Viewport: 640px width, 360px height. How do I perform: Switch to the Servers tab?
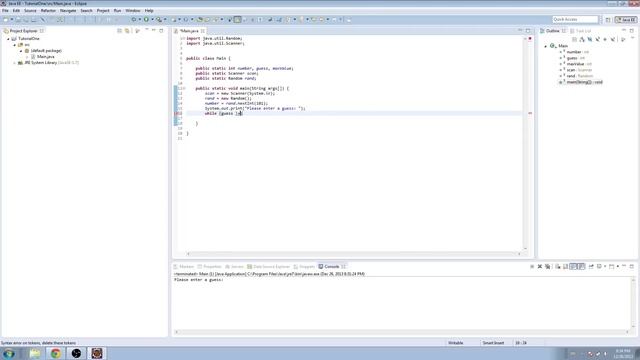click(234, 267)
